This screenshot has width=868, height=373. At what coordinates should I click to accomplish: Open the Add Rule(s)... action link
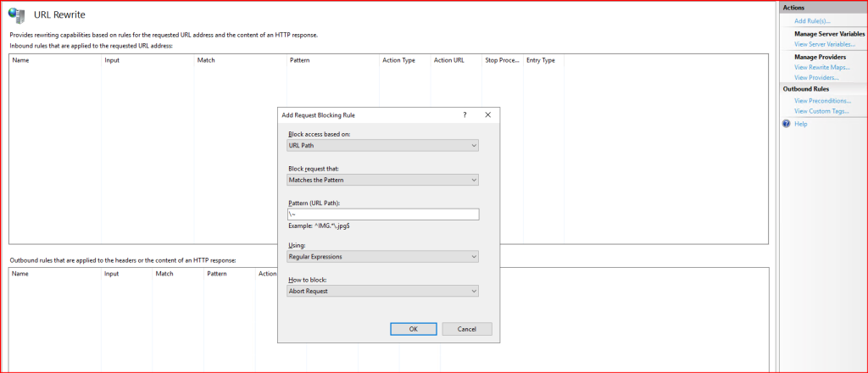[x=812, y=20]
